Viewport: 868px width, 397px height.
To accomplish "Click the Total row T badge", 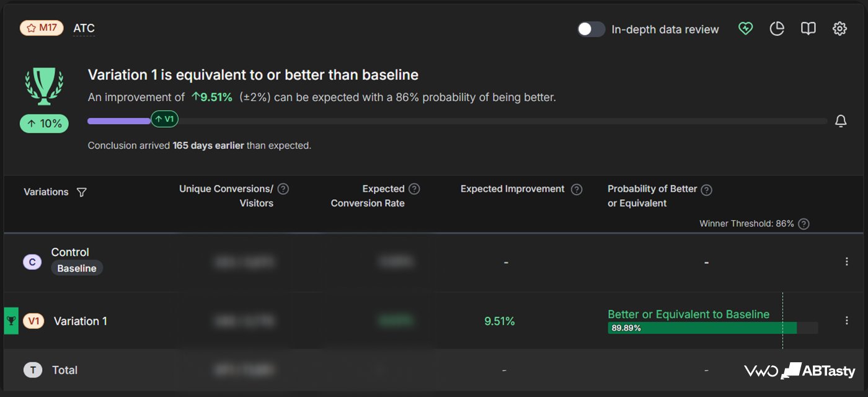I will point(32,370).
